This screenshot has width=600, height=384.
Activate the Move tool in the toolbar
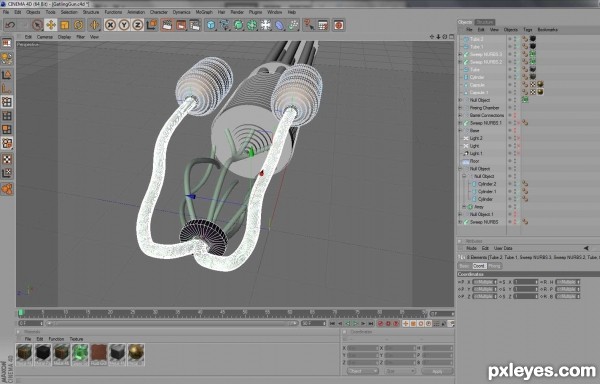point(51,25)
